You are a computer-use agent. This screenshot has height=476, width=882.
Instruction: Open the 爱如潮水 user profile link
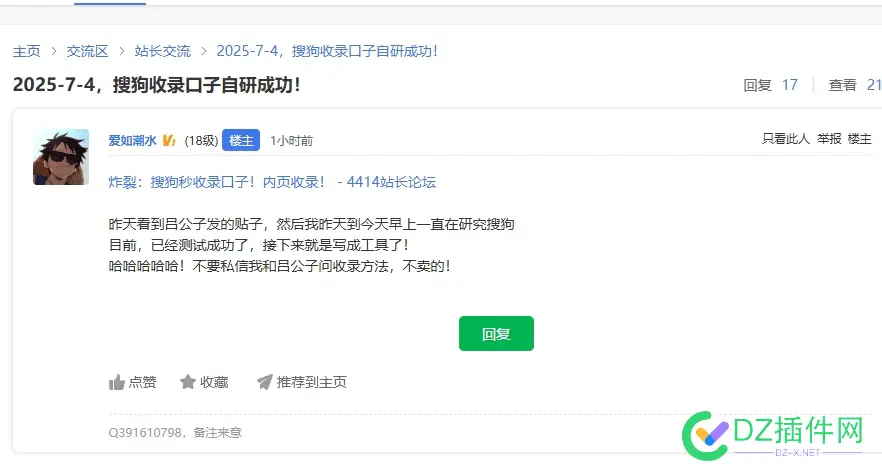(x=132, y=141)
